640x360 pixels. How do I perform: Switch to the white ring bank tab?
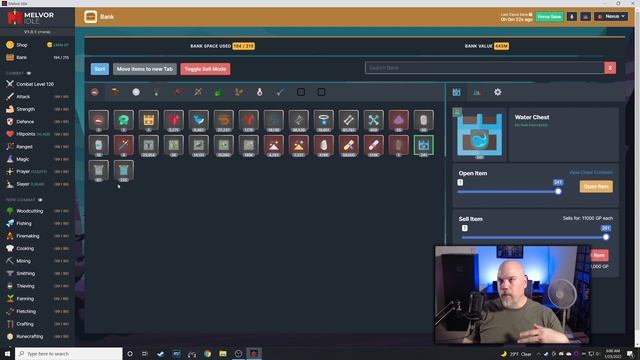click(x=260, y=92)
